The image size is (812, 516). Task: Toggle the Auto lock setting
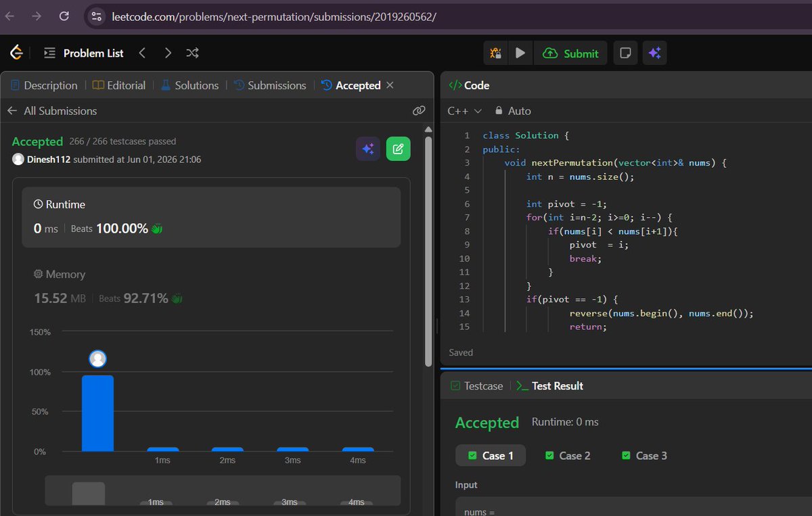(x=513, y=111)
